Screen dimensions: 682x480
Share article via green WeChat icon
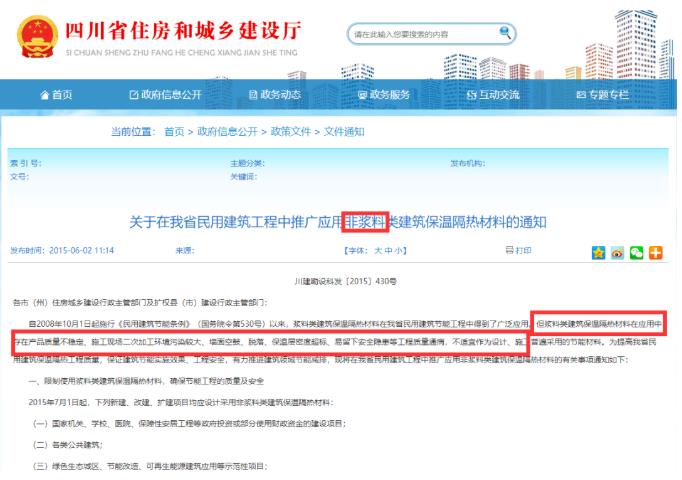pyautogui.click(x=636, y=250)
